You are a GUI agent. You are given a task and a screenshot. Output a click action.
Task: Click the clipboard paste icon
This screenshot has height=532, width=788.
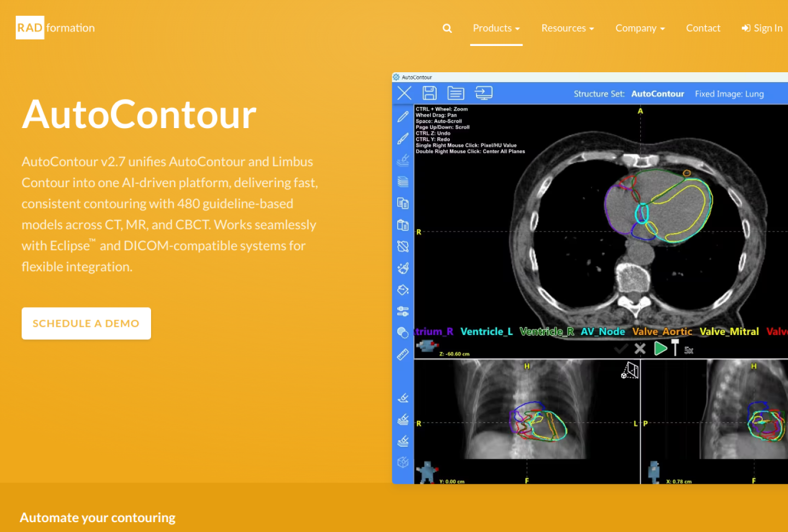click(403, 225)
